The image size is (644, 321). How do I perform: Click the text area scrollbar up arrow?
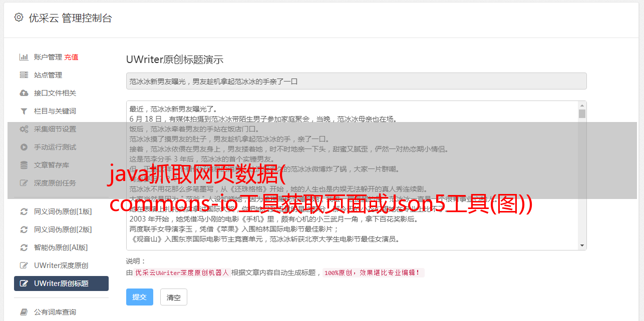(x=582, y=105)
